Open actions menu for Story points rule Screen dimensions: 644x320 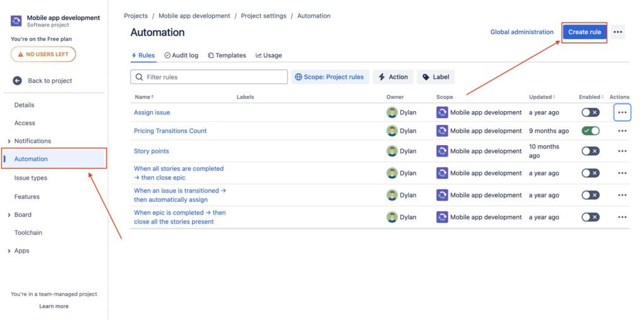tap(622, 151)
